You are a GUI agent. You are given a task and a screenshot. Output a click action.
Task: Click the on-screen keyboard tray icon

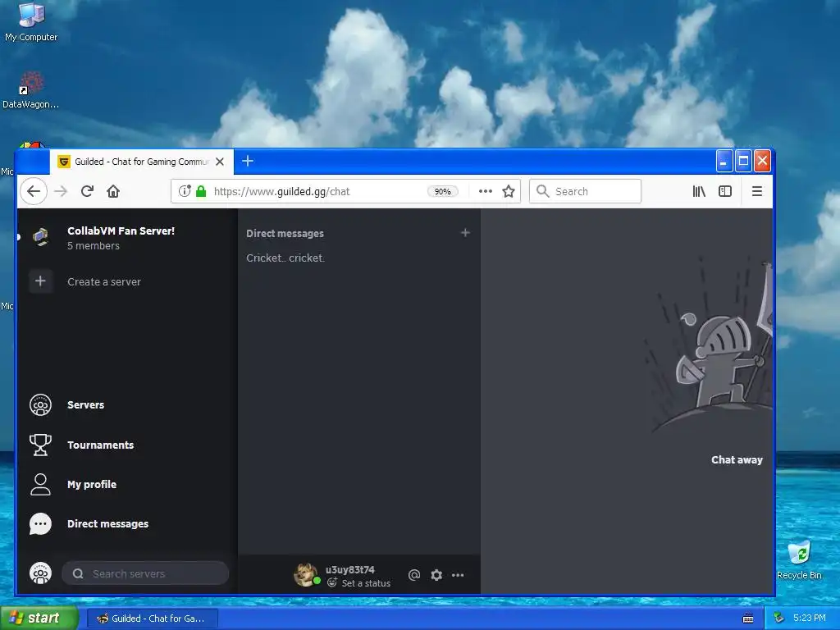pos(748,619)
